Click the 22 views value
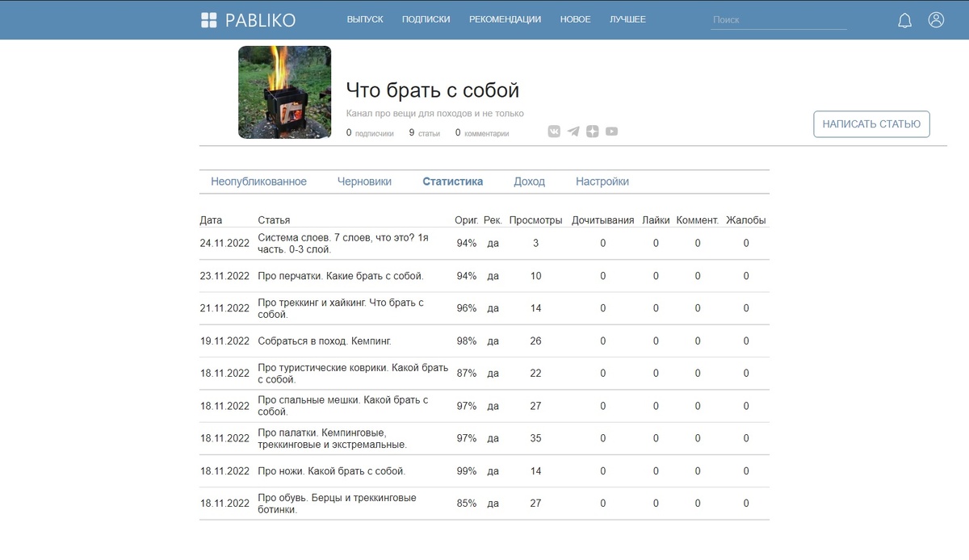 pyautogui.click(x=536, y=374)
